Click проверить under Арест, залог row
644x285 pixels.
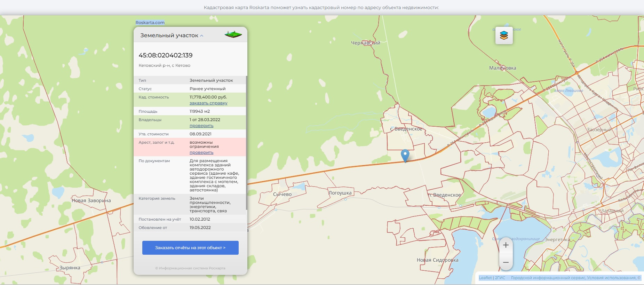click(x=201, y=152)
